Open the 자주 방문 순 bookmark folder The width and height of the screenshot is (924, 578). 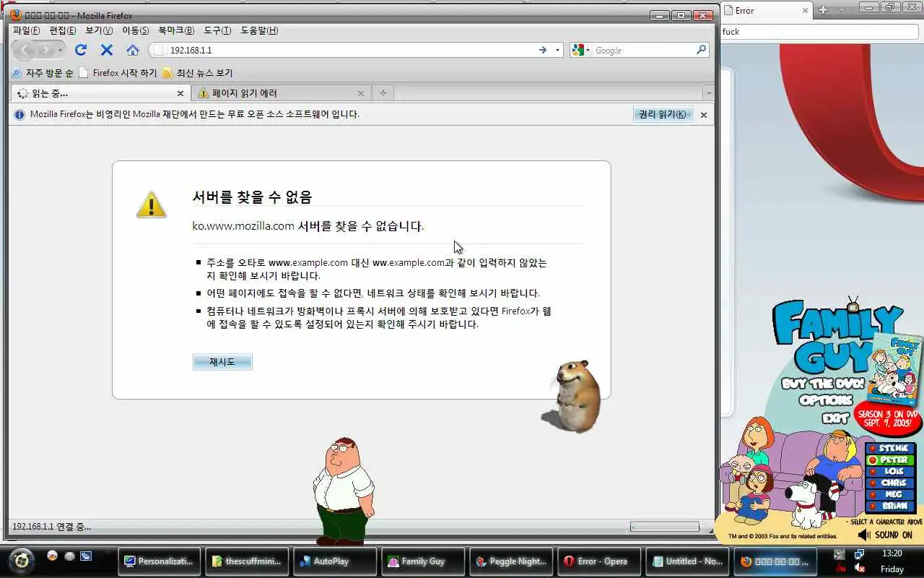(x=43, y=73)
